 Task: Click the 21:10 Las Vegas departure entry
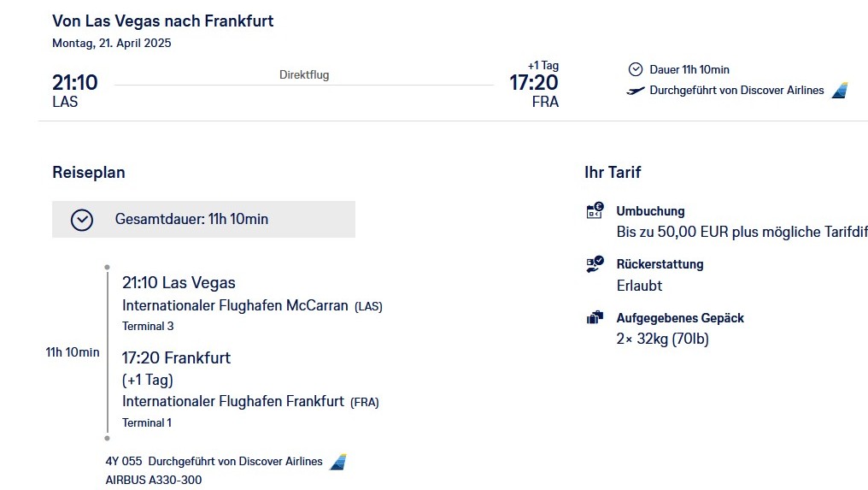point(179,283)
